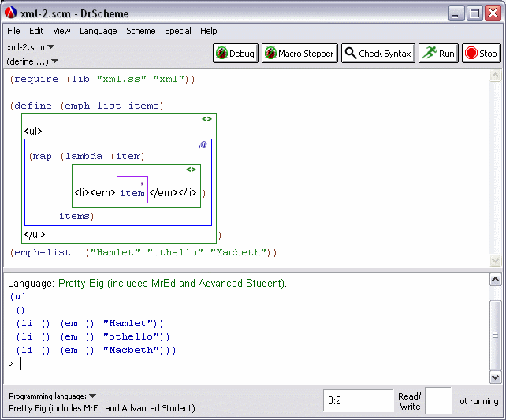Open the File menu
Image resolution: width=506 pixels, height=420 pixels.
tap(13, 31)
